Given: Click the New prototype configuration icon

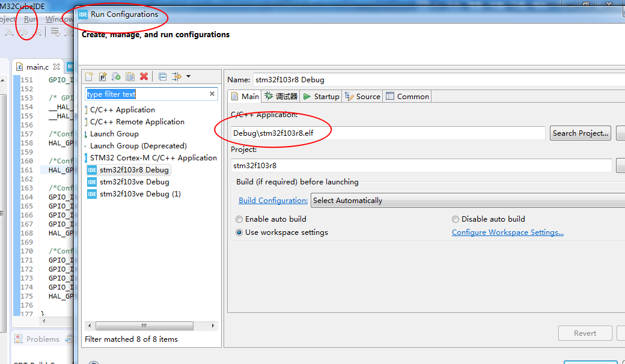Looking at the screenshot, I should tap(102, 76).
